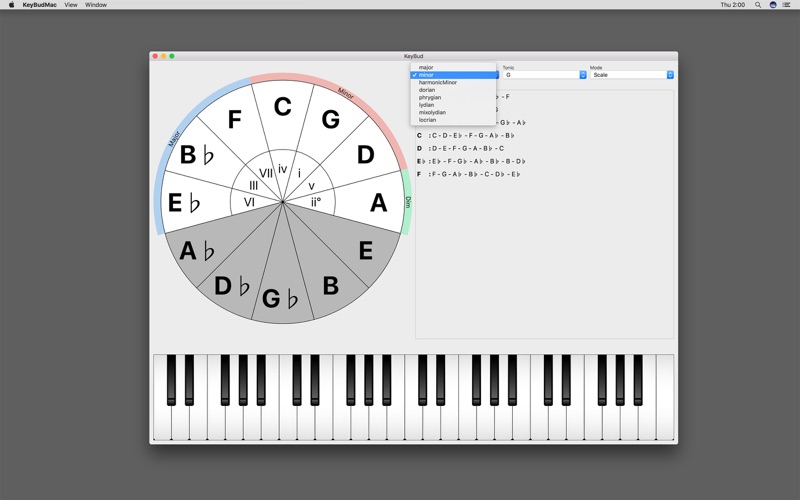Viewport: 800px width, 500px height.
Task: Click the A segment on the circle
Action: click(x=378, y=203)
